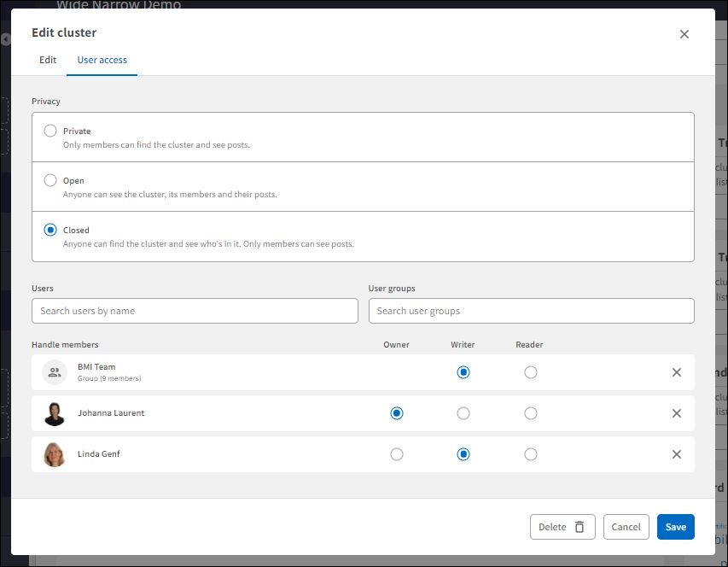Image resolution: width=728 pixels, height=567 pixels.
Task: Cancel editing the cluster
Action: (626, 527)
